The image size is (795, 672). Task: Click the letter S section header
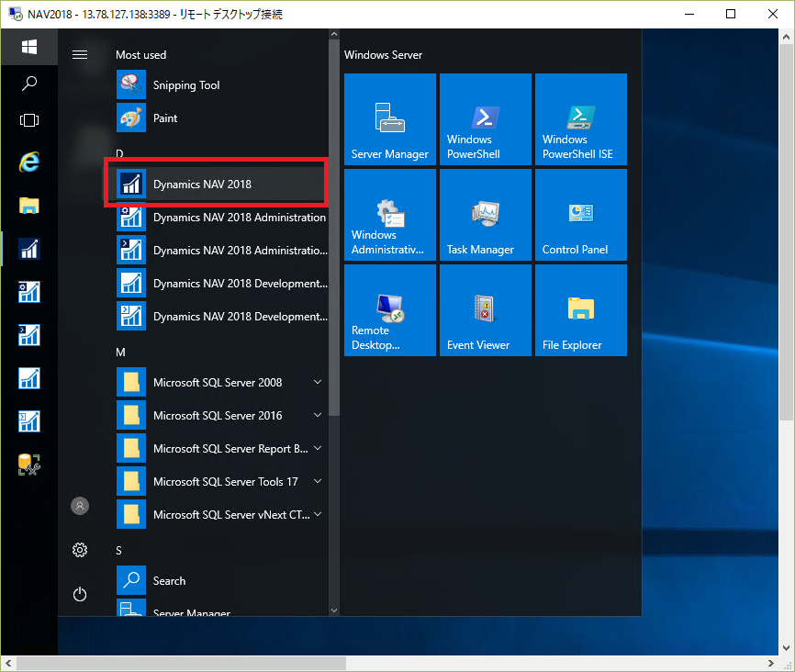coord(118,550)
